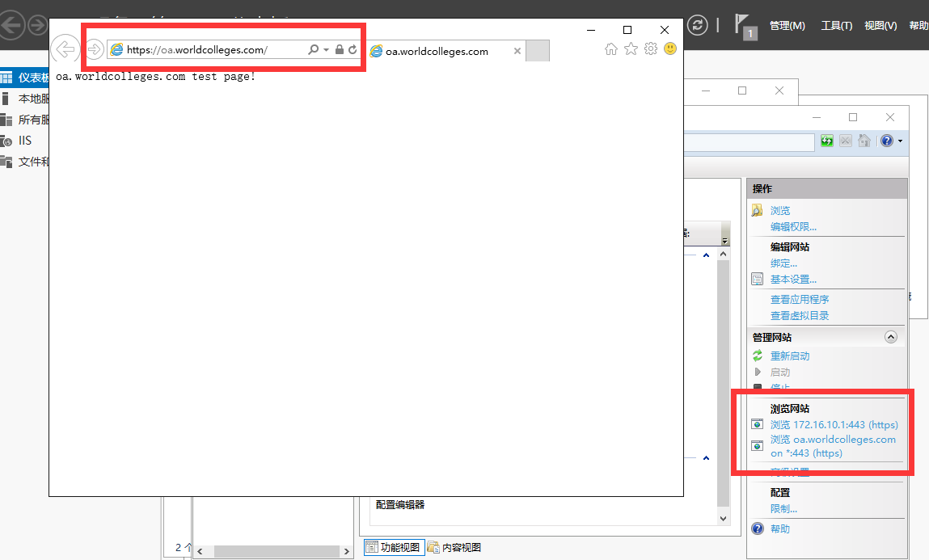Click the 基本设置 icon

pos(757,280)
